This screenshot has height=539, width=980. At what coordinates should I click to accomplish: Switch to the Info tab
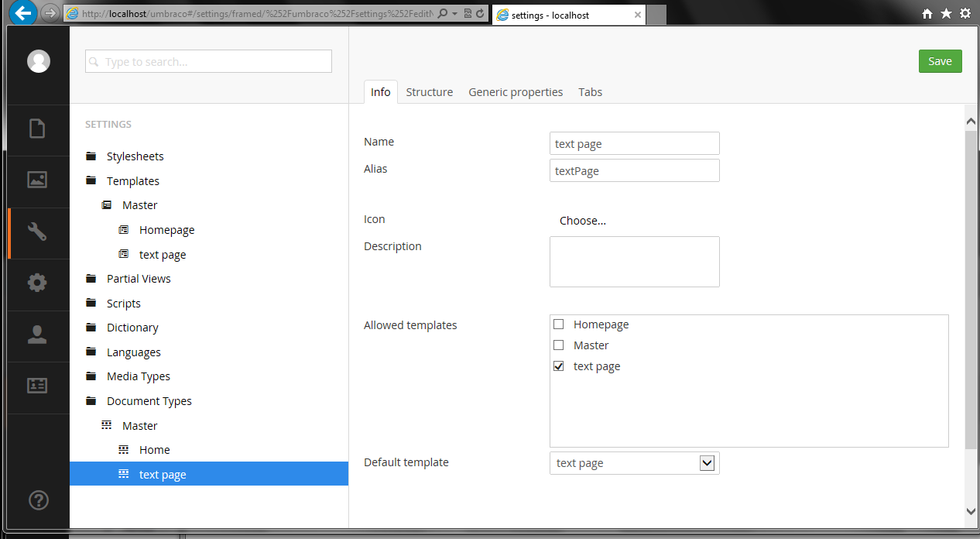(381, 92)
